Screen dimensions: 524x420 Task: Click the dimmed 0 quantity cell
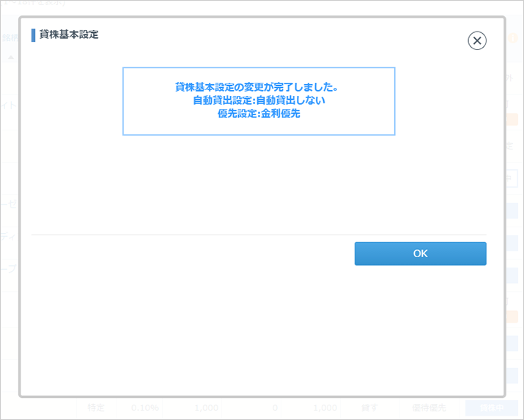pyautogui.click(x=273, y=408)
